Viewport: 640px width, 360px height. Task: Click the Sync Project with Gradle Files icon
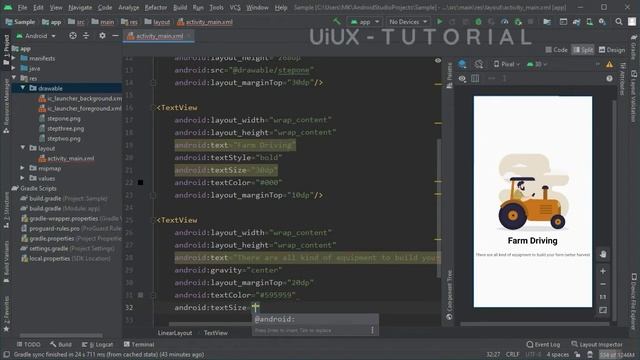point(576,22)
